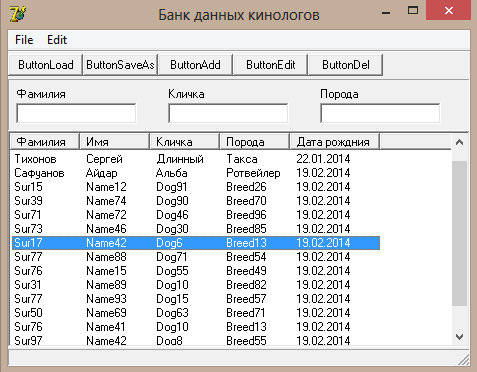Maximize the Банк данных кинологов window

pos(413,11)
